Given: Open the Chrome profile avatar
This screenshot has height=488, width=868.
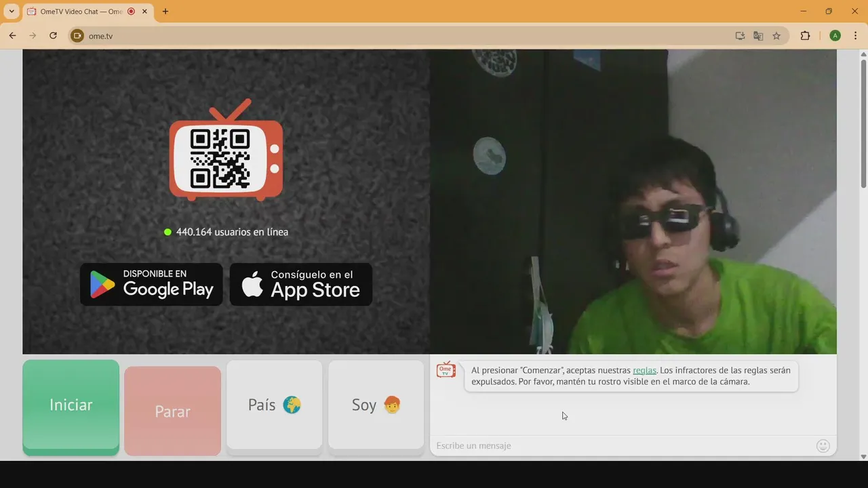Looking at the screenshot, I should point(835,36).
